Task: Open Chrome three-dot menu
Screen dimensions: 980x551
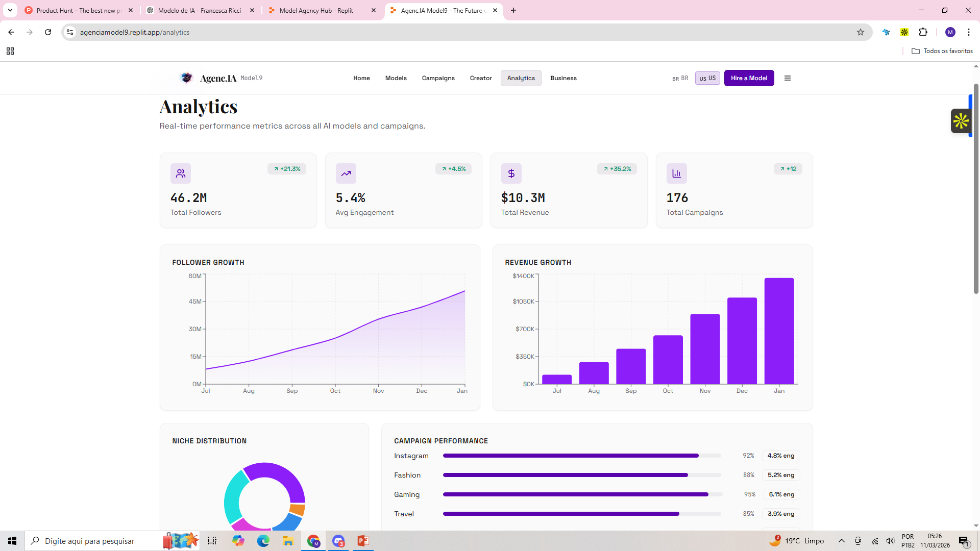Action: pyautogui.click(x=968, y=32)
